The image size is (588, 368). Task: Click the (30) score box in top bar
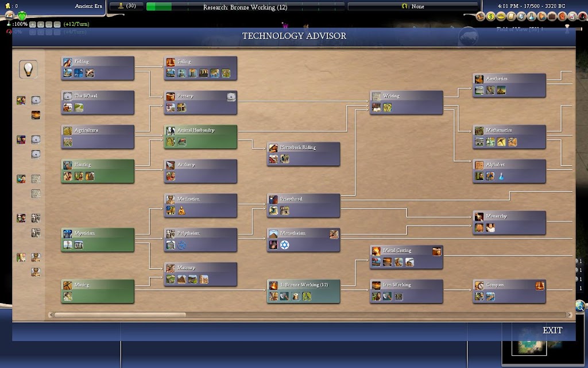point(126,6)
